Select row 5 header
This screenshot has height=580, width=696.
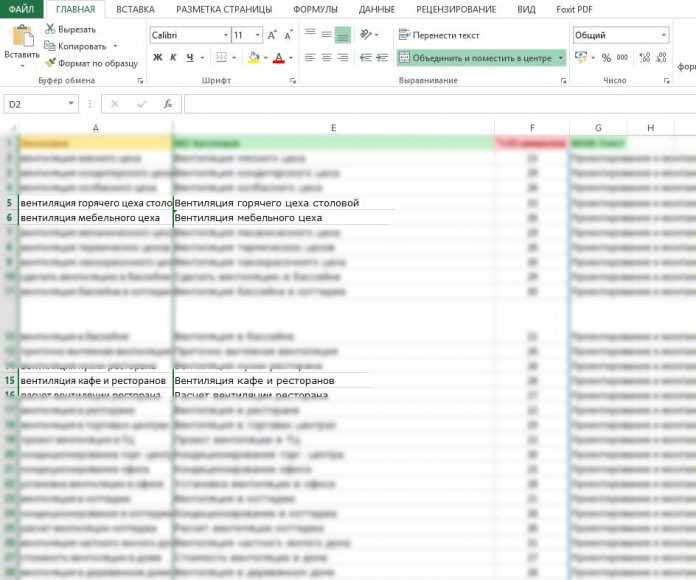(9, 203)
